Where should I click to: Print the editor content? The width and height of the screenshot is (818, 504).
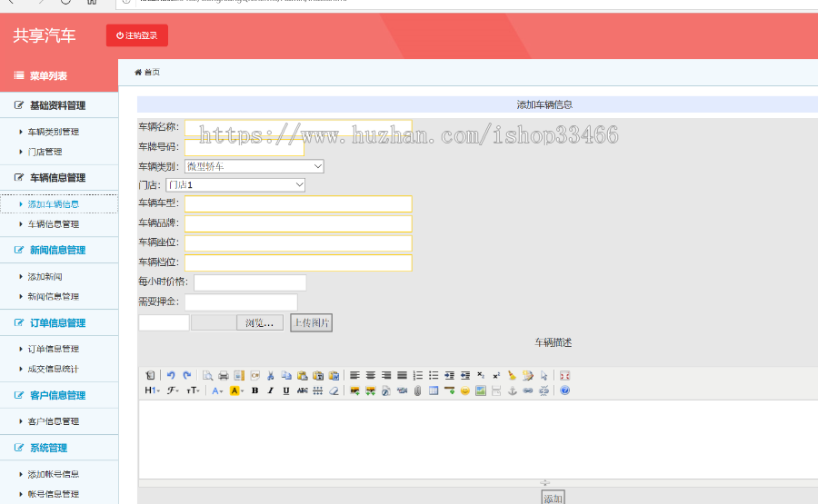pyautogui.click(x=224, y=375)
